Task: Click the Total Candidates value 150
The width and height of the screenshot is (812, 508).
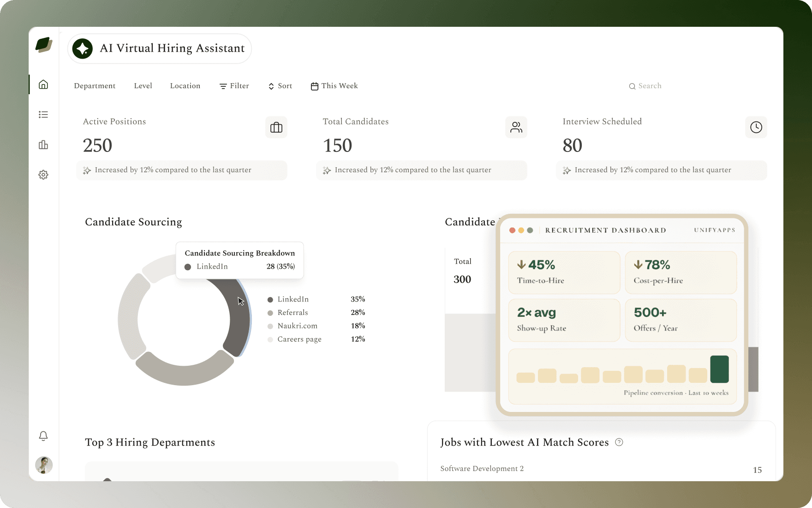Action: pos(337,145)
